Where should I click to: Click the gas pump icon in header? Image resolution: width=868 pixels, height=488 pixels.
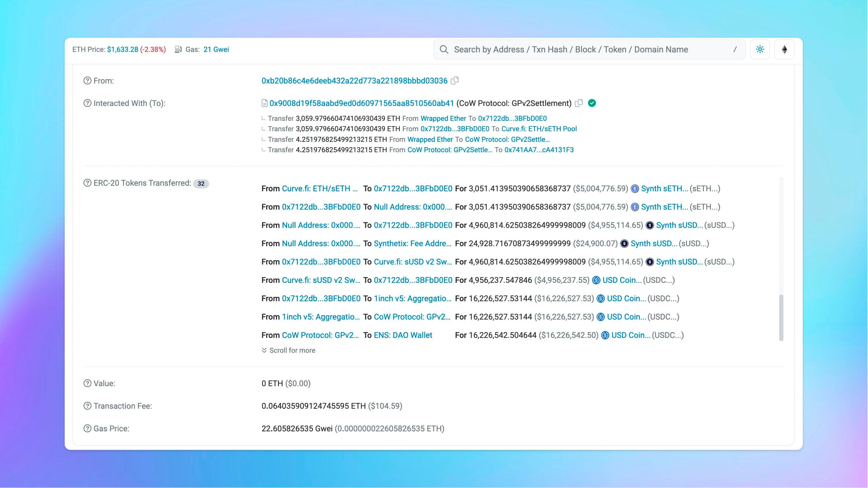tap(178, 49)
